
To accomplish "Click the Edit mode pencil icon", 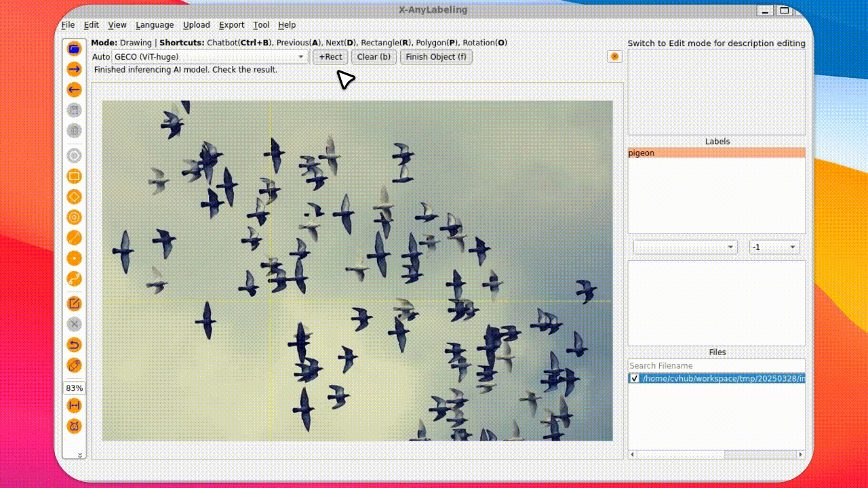I will (75, 304).
